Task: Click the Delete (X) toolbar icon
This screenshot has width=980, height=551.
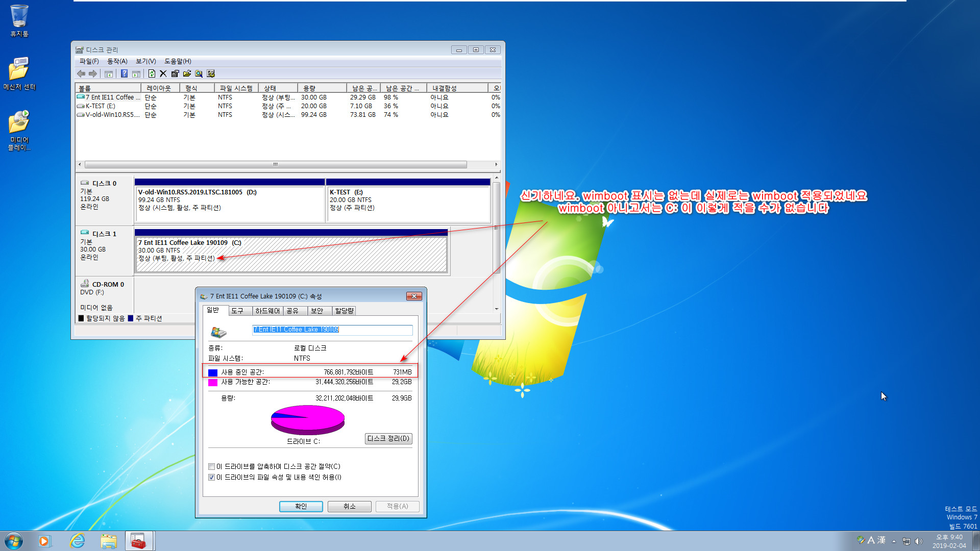Action: [x=163, y=73]
